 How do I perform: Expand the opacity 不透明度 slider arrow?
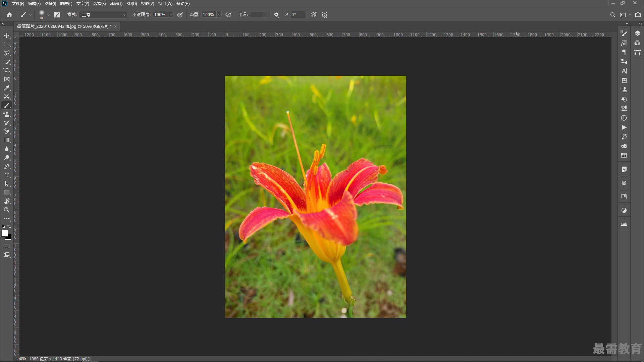[x=171, y=15]
